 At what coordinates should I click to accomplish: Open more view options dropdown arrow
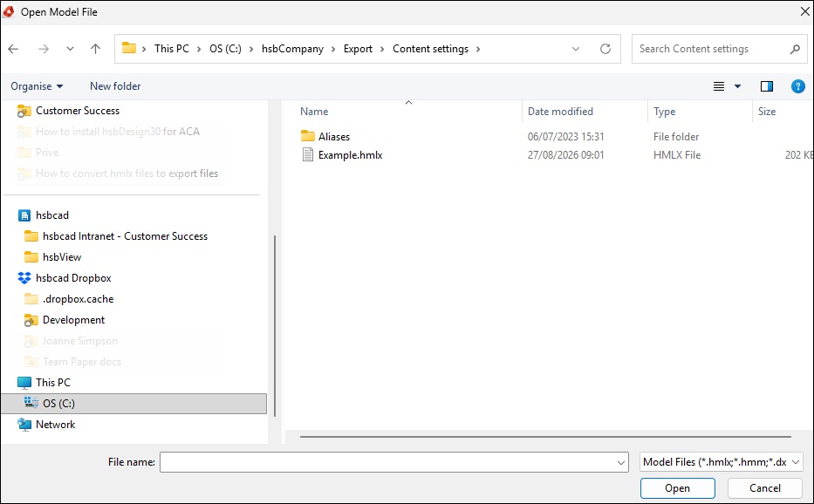coord(738,86)
